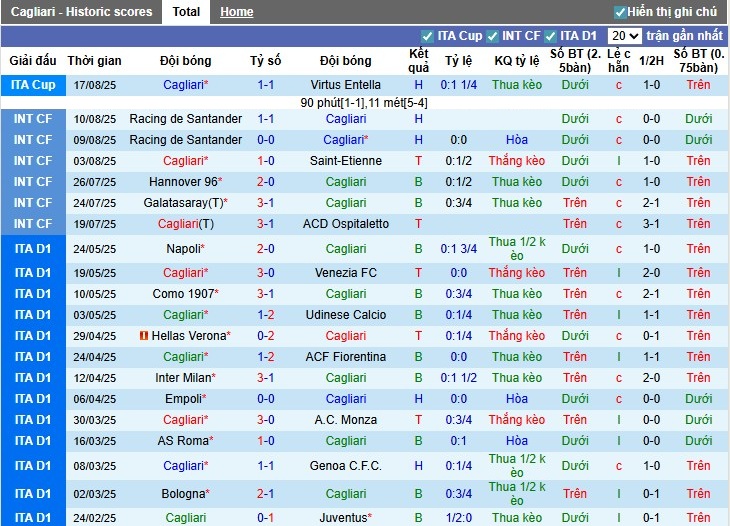The image size is (730, 526).
Task: Click the Juventus team name
Action: tap(346, 517)
